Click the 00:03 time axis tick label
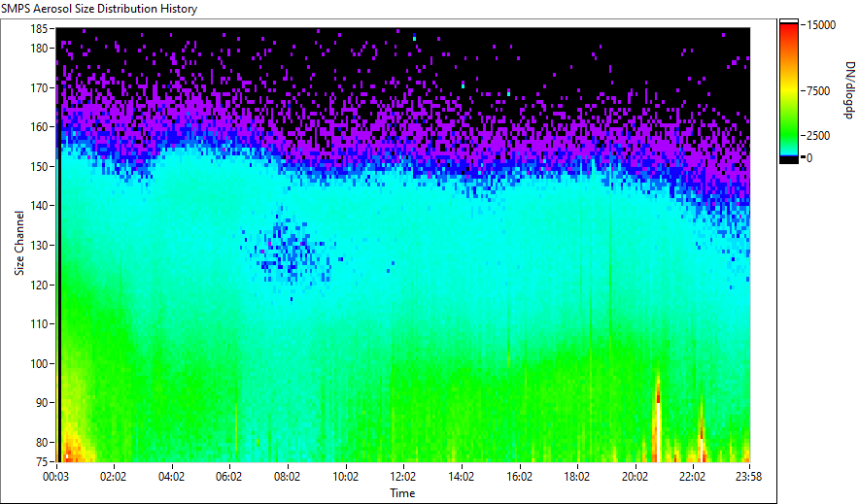This screenshot has height=504, width=859. [x=56, y=477]
